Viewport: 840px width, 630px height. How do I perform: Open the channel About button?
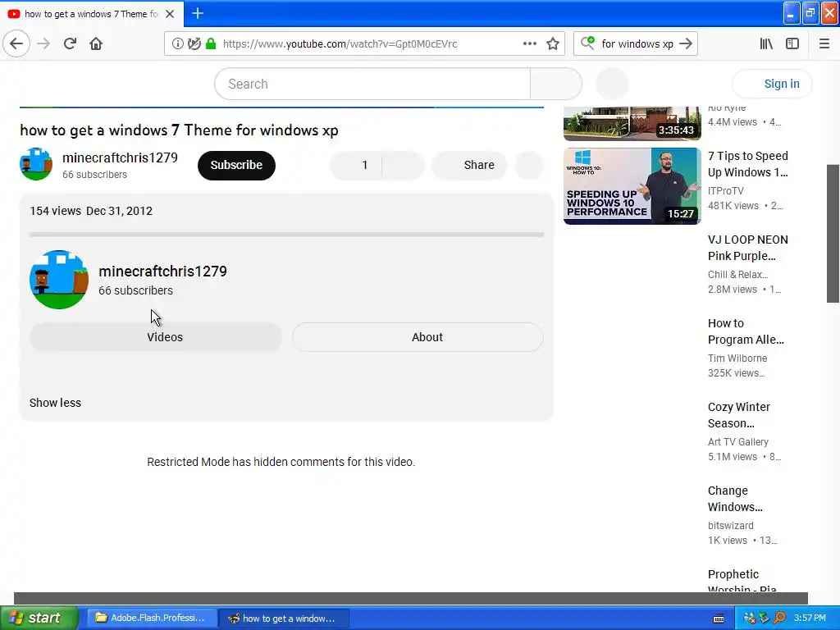[x=418, y=337]
